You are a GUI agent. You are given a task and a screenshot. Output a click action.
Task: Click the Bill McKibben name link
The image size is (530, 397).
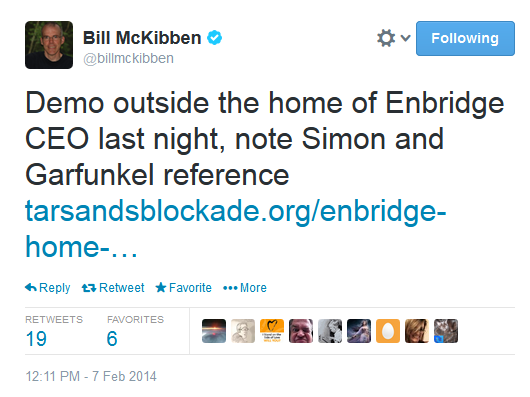pyautogui.click(x=142, y=38)
